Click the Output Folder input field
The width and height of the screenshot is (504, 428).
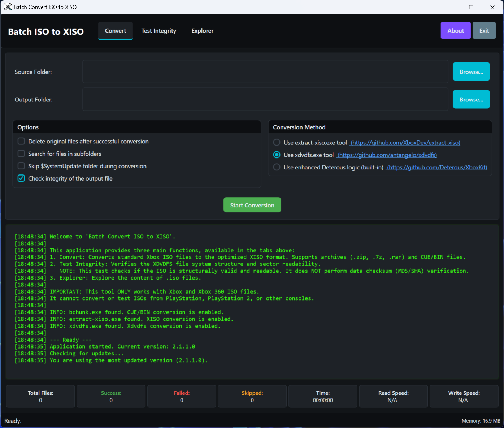[x=265, y=99]
